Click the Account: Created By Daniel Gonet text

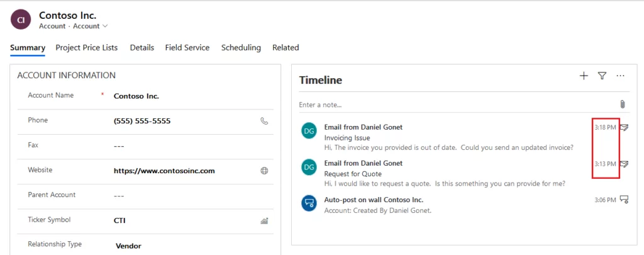click(x=378, y=210)
